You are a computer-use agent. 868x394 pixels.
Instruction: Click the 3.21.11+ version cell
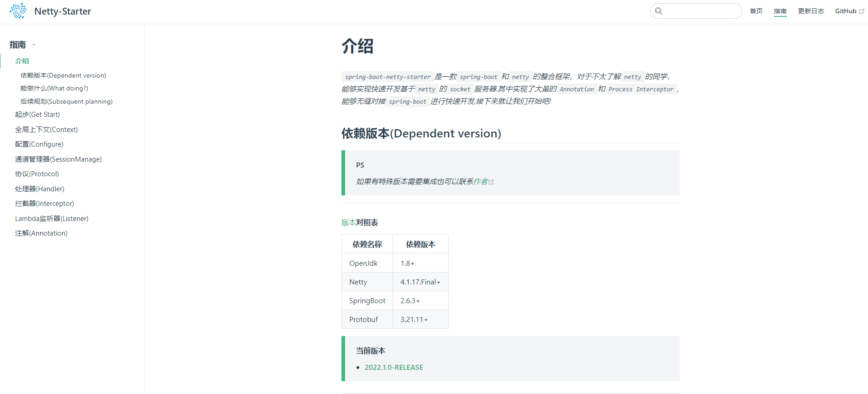[x=421, y=320]
